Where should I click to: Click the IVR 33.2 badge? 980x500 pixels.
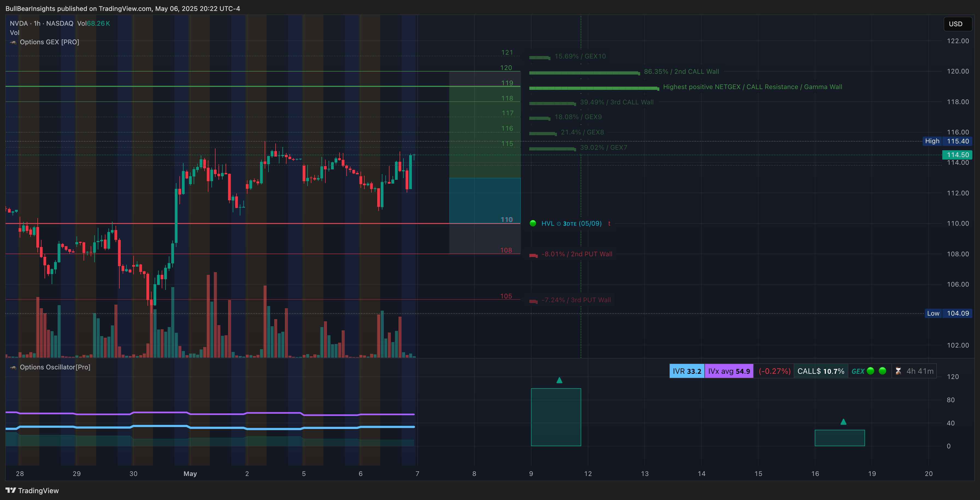click(x=687, y=371)
